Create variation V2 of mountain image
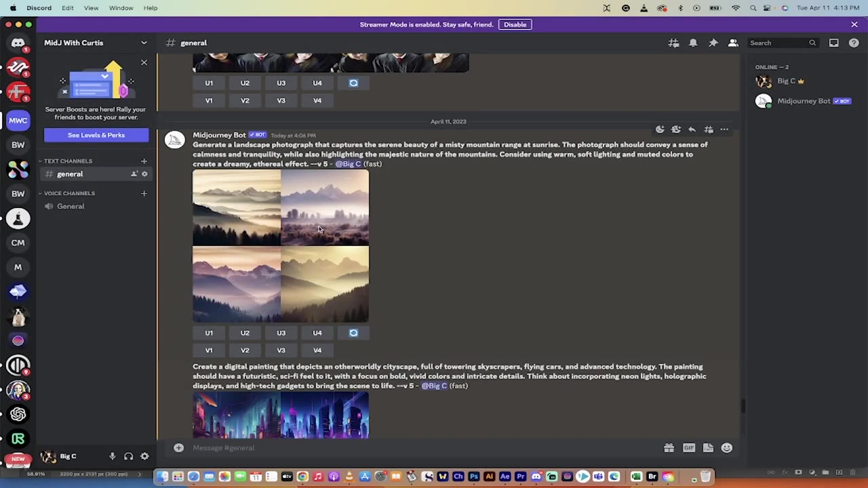Image resolution: width=868 pixels, height=488 pixels. tap(245, 350)
